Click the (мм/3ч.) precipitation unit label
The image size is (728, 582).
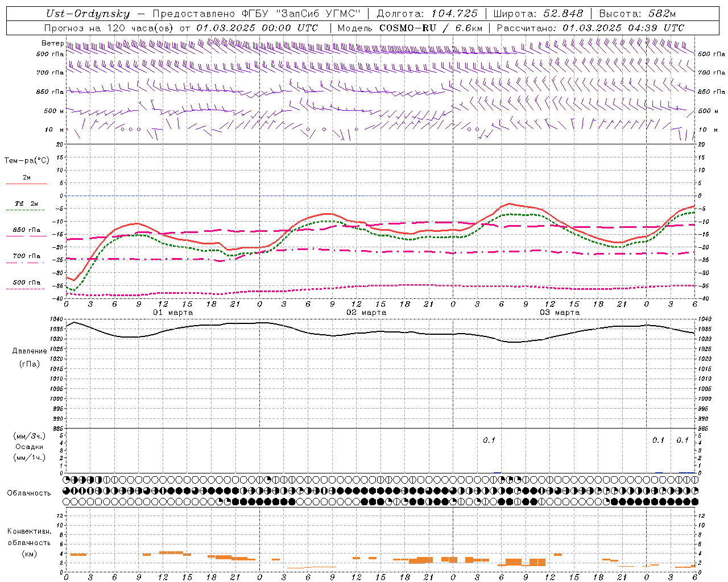click(x=30, y=436)
